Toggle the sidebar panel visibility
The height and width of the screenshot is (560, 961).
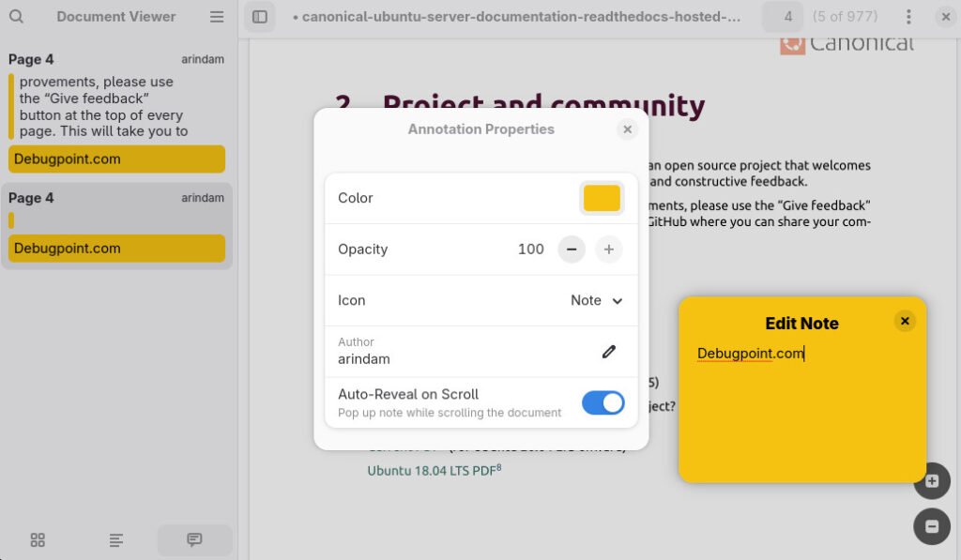click(259, 16)
